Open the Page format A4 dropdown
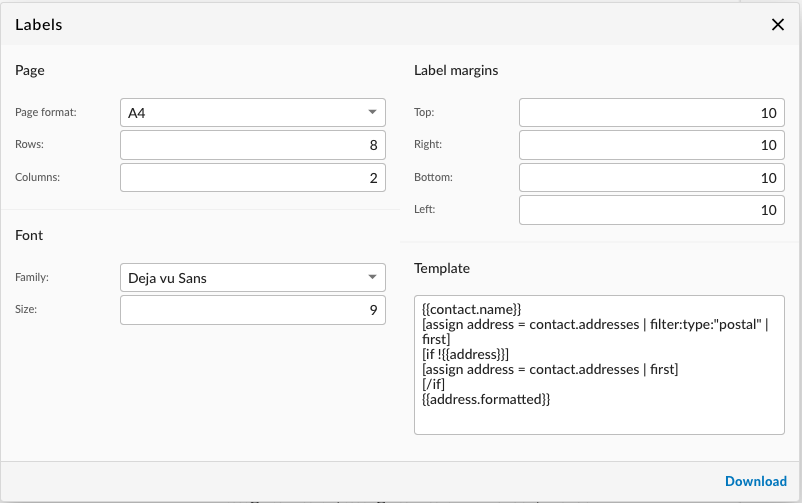The height and width of the screenshot is (503, 802). click(253, 113)
